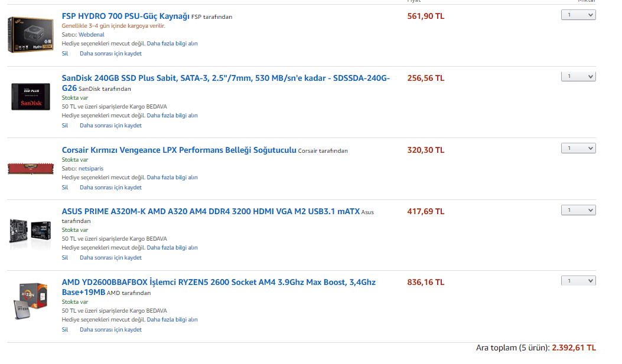Change quantity of Corsair Vengeance LPX memory
The image size is (622, 364).
pyautogui.click(x=578, y=148)
